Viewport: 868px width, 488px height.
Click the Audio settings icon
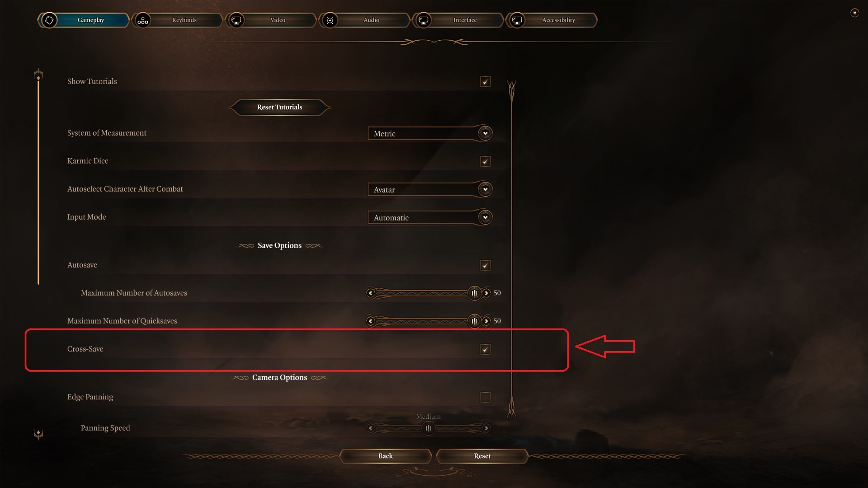330,20
